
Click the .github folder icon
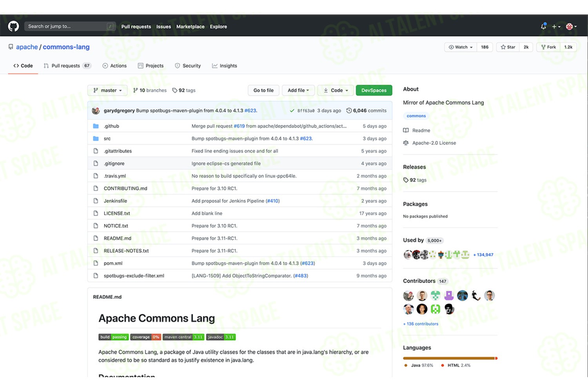(x=96, y=126)
